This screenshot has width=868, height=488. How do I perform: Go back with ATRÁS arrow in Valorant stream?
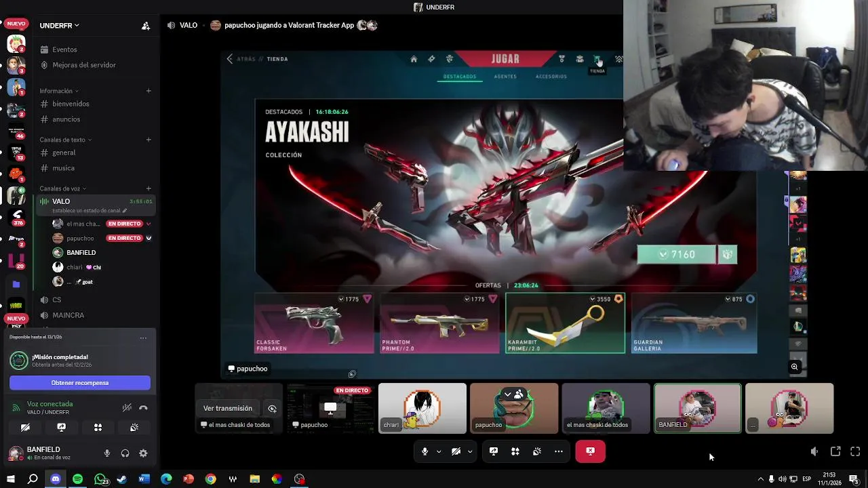coord(230,59)
